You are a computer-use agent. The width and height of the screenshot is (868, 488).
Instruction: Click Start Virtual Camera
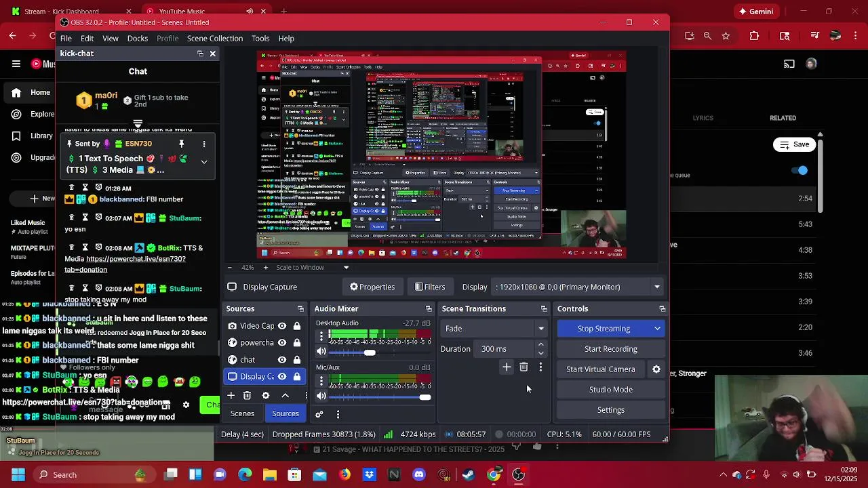point(601,369)
